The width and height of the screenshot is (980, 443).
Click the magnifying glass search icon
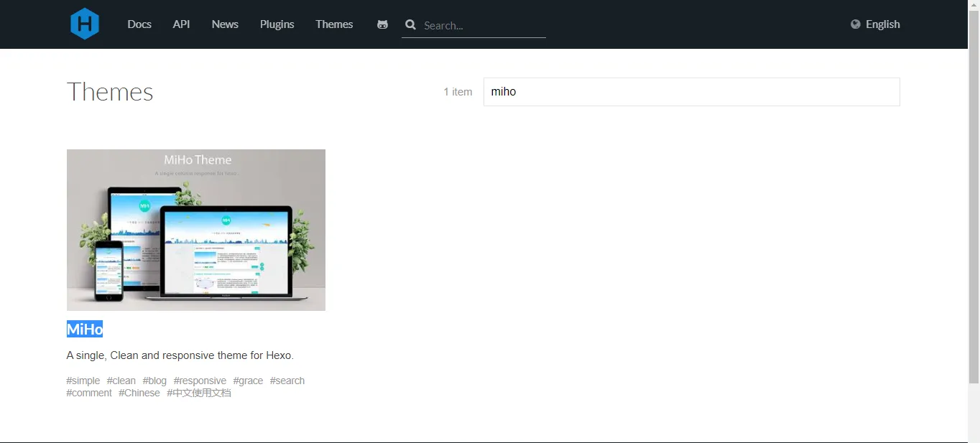pyautogui.click(x=410, y=25)
